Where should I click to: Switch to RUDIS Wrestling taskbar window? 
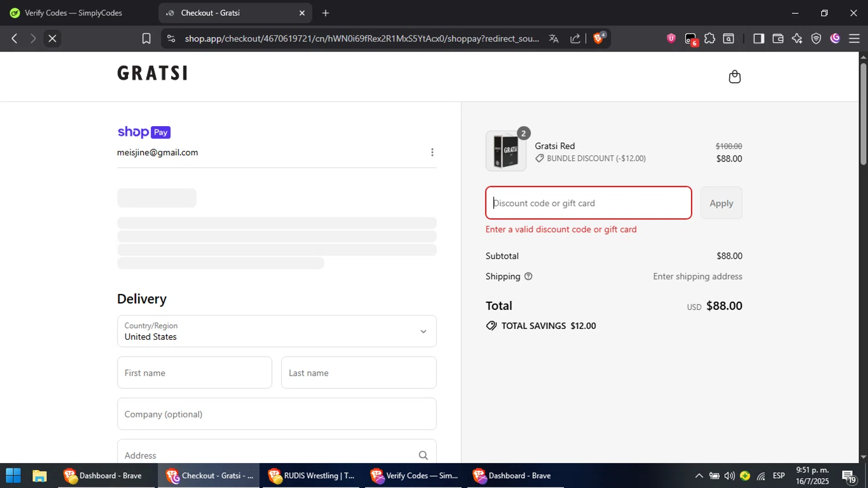pyautogui.click(x=311, y=476)
